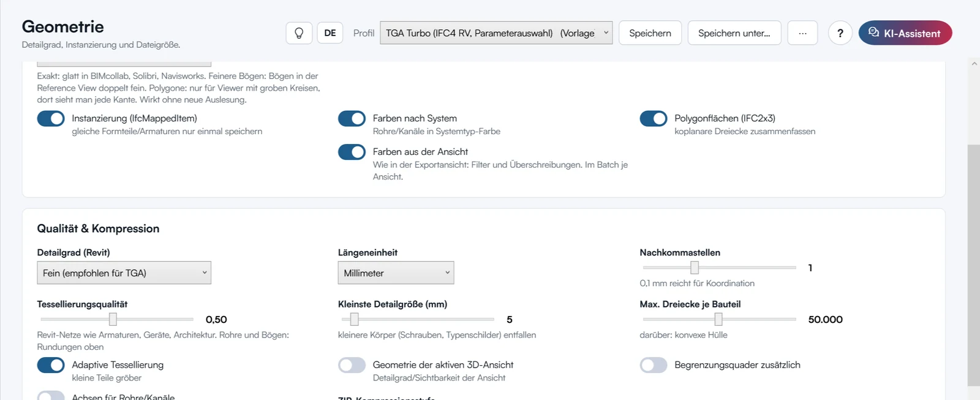
Task: Disable Adaptive Tessellierung switch
Action: (51, 365)
